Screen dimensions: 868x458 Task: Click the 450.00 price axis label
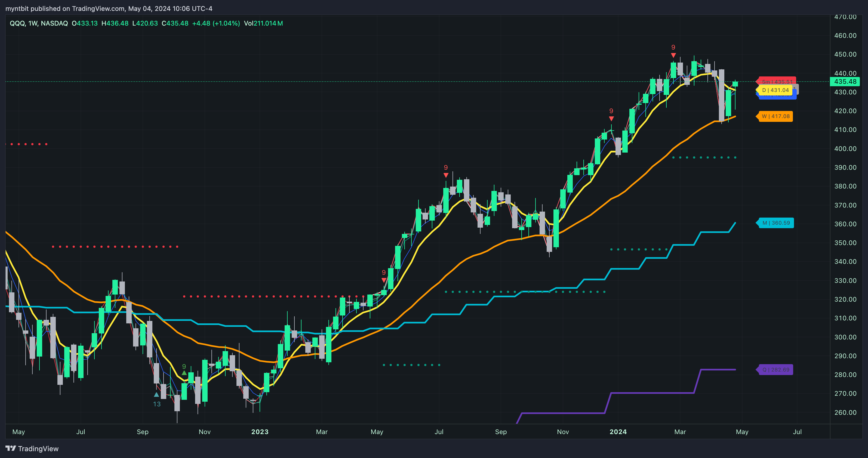[x=845, y=54]
